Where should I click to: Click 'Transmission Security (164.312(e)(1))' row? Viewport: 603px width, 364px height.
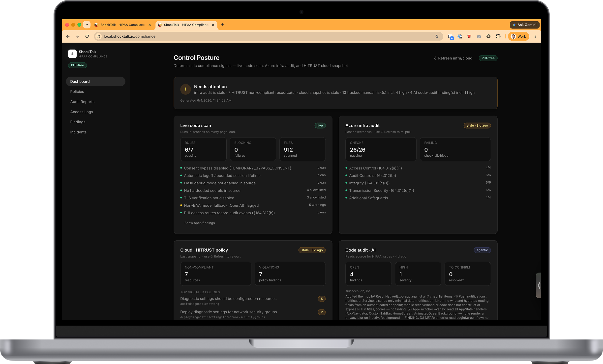pos(418,191)
